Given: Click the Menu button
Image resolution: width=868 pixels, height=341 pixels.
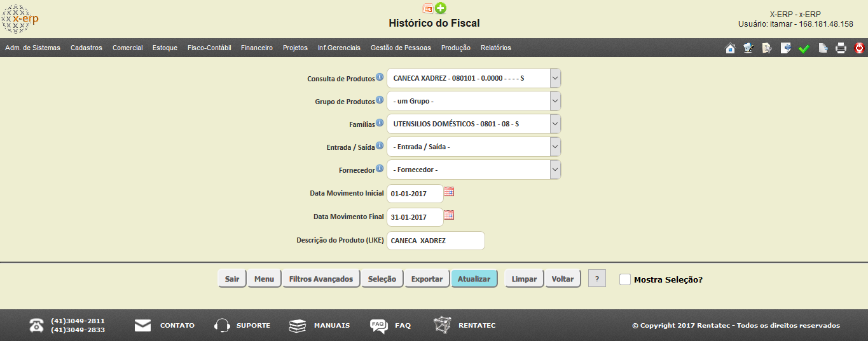Looking at the screenshot, I should pyautogui.click(x=265, y=279).
